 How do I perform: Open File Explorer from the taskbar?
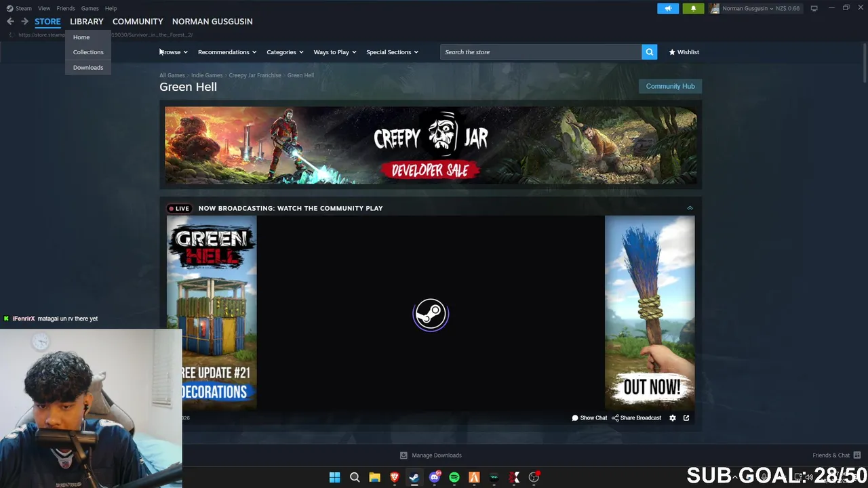[x=374, y=477]
